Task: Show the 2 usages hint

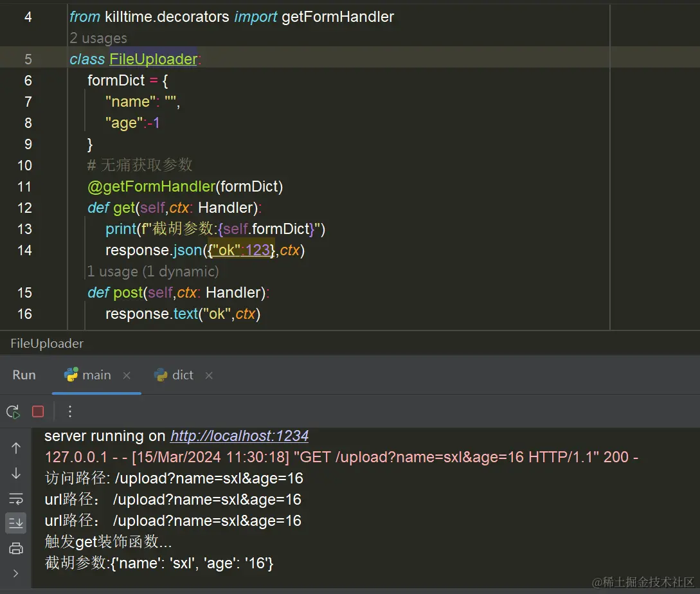Action: pos(98,39)
